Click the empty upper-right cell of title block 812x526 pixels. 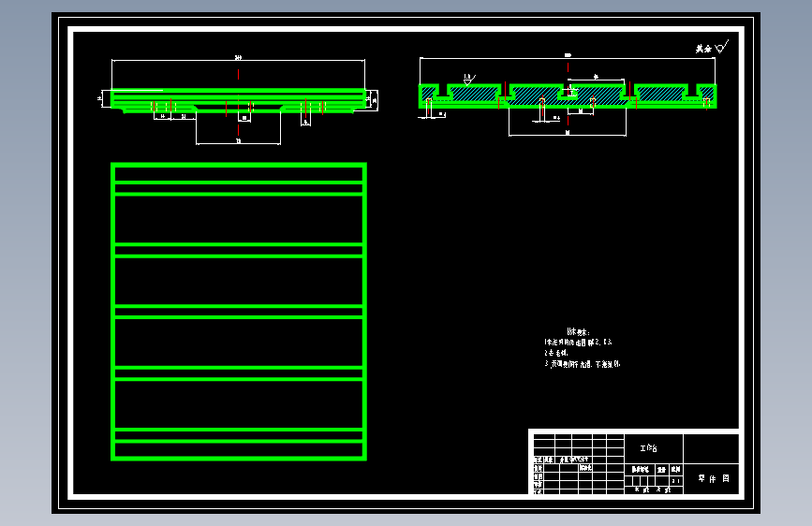[711, 449]
